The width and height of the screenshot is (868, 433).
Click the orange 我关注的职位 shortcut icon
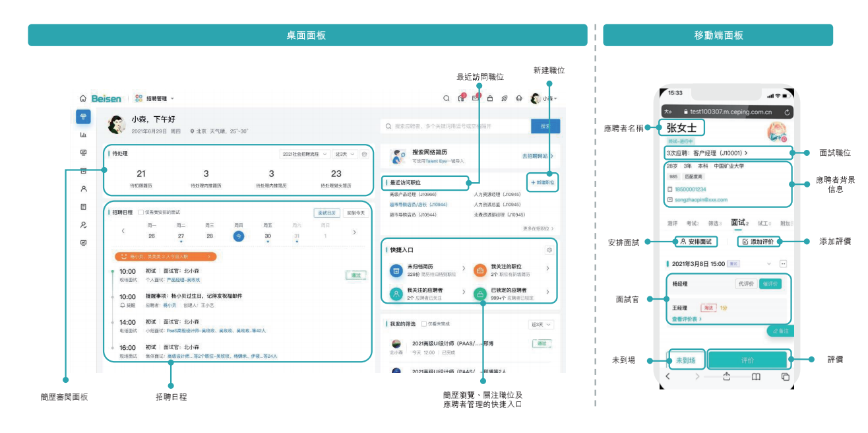click(x=480, y=271)
